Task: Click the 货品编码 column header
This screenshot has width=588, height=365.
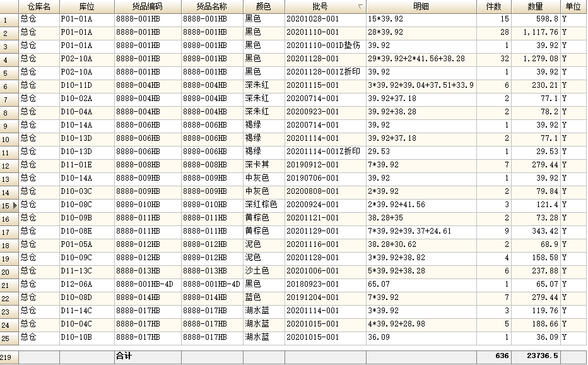Action: [147, 6]
